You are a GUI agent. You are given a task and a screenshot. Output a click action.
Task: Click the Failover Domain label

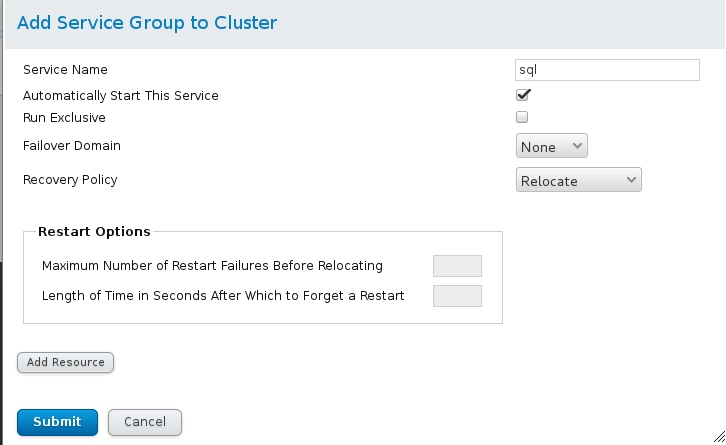point(72,146)
